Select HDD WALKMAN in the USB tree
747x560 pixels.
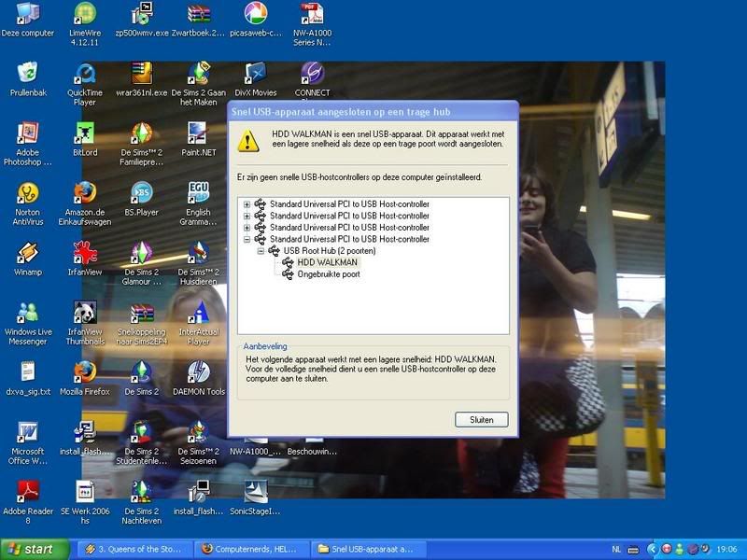tap(327, 262)
